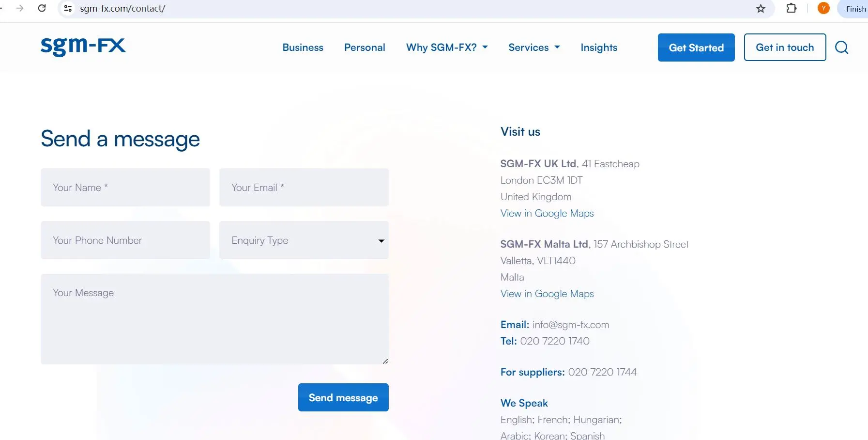868x440 pixels.
Task: Expand the Services dropdown menu
Action: pyautogui.click(x=534, y=47)
